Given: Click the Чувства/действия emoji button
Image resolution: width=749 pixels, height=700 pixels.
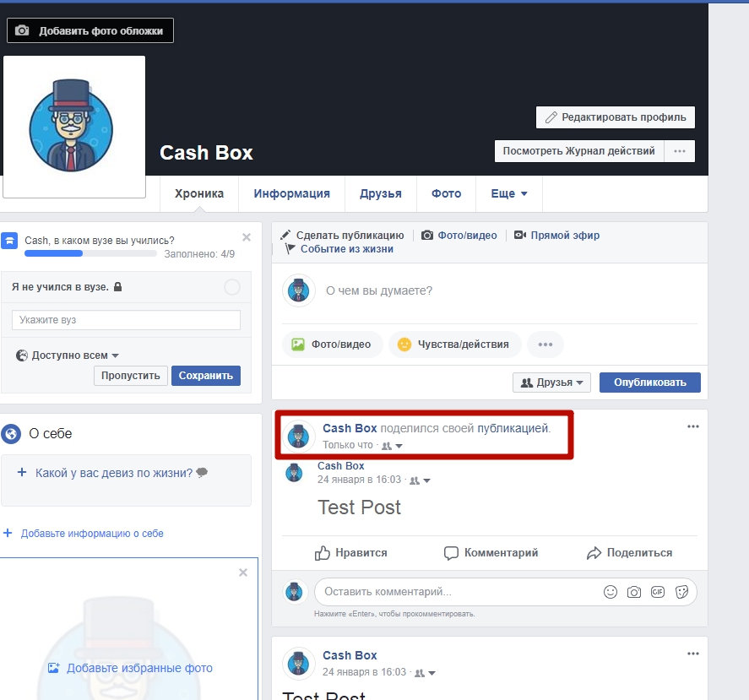Looking at the screenshot, I should pos(455,345).
